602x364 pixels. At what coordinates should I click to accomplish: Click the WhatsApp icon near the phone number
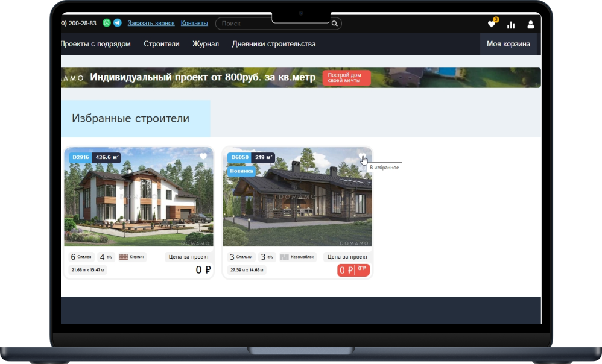(105, 22)
